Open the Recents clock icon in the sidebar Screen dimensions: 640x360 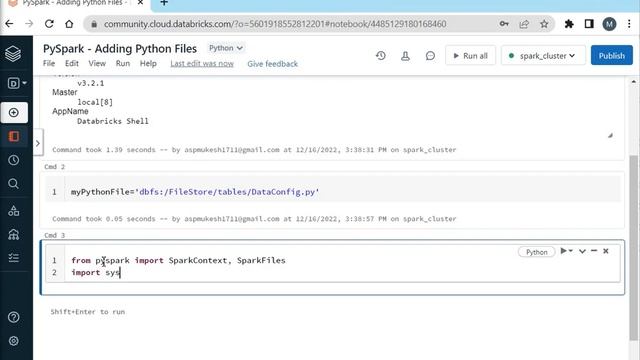tap(14, 160)
